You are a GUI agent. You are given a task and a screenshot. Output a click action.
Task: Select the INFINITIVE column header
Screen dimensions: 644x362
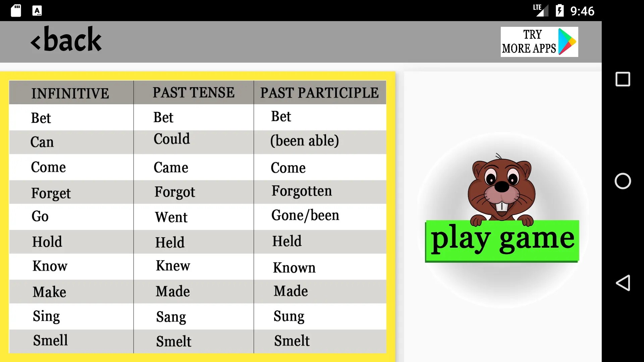tap(70, 93)
